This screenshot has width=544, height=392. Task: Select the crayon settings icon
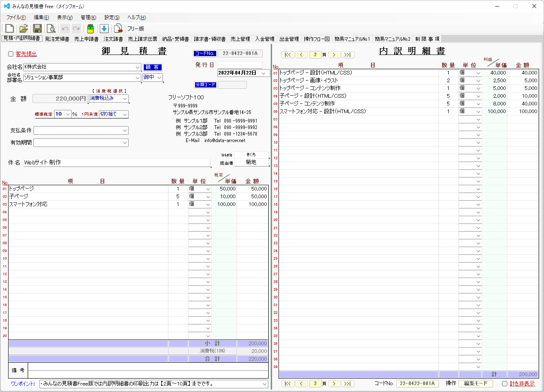[x=90, y=28]
